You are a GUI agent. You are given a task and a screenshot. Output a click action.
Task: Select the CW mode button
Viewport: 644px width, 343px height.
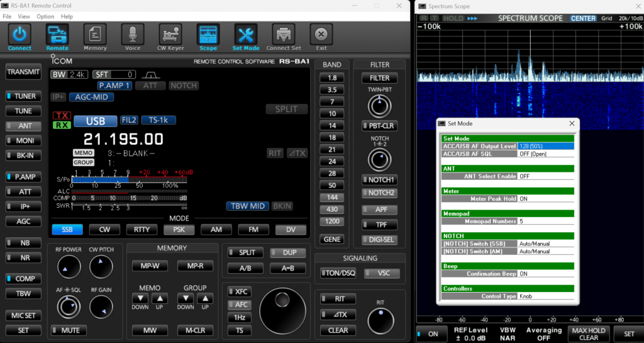click(x=104, y=230)
